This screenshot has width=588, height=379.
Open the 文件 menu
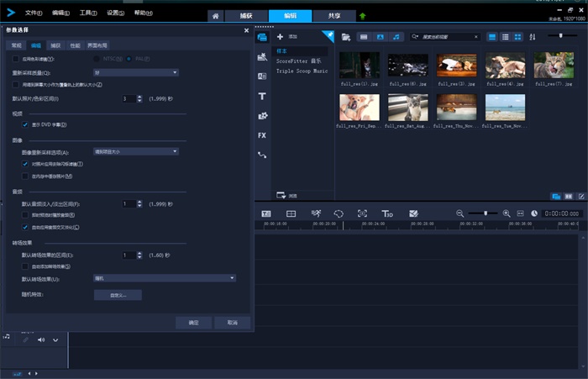[34, 13]
